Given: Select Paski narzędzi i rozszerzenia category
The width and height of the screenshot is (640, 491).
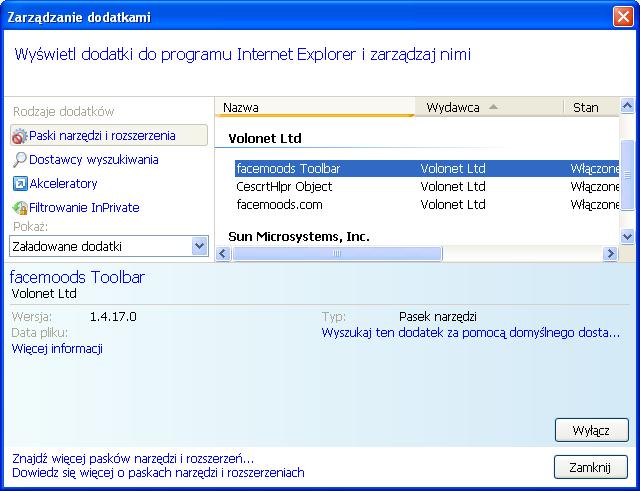Looking at the screenshot, I should point(109,136).
